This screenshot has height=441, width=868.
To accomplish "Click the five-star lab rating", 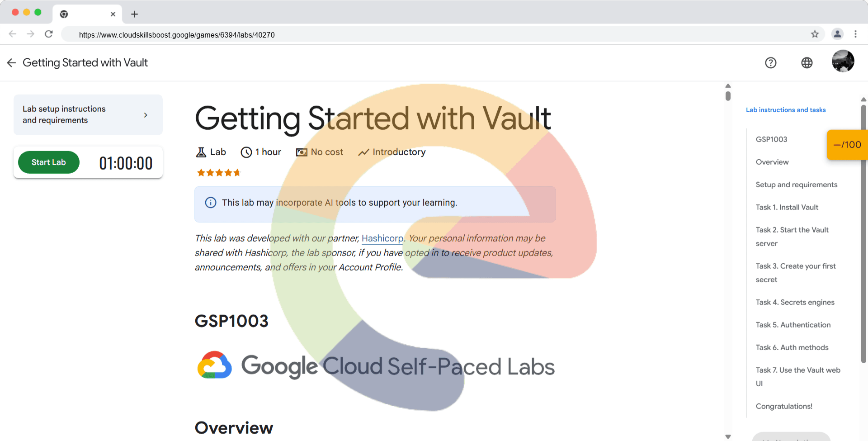I will click(x=219, y=173).
